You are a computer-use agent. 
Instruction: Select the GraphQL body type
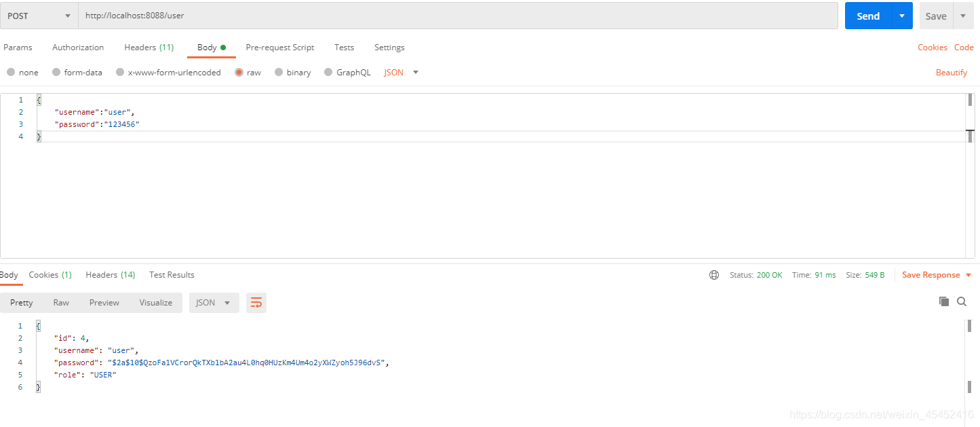click(347, 72)
